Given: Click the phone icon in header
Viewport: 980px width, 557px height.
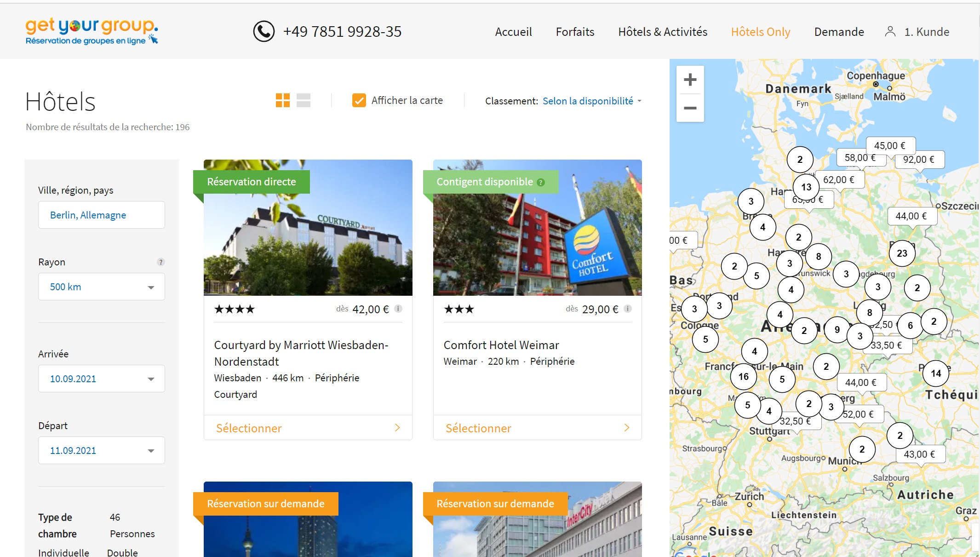Looking at the screenshot, I should pos(264,31).
